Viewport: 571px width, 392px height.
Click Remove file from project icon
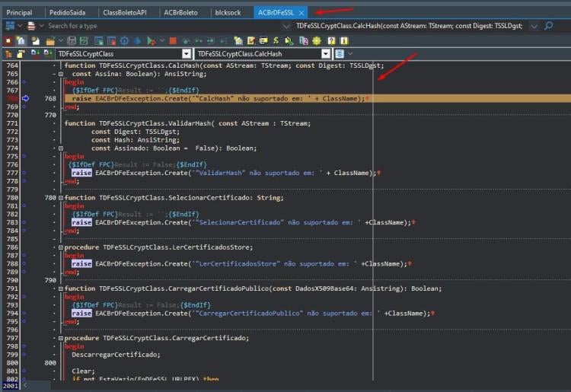pyautogui.click(x=111, y=41)
